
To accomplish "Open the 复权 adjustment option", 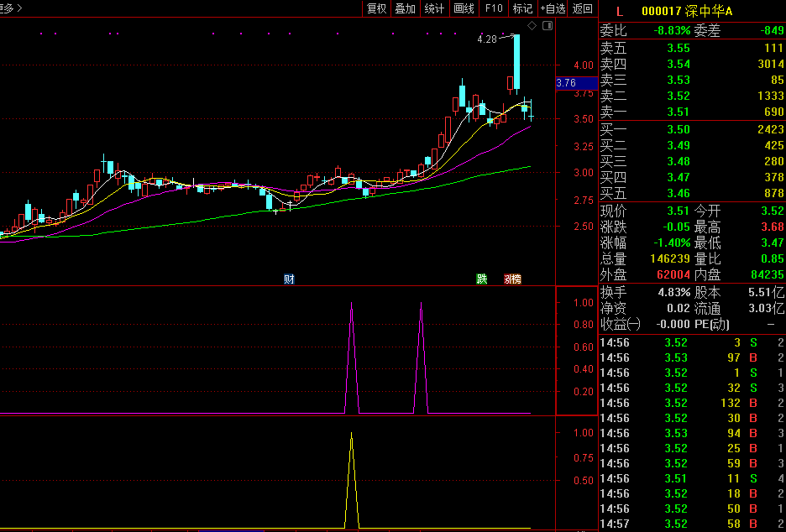I will [376, 8].
